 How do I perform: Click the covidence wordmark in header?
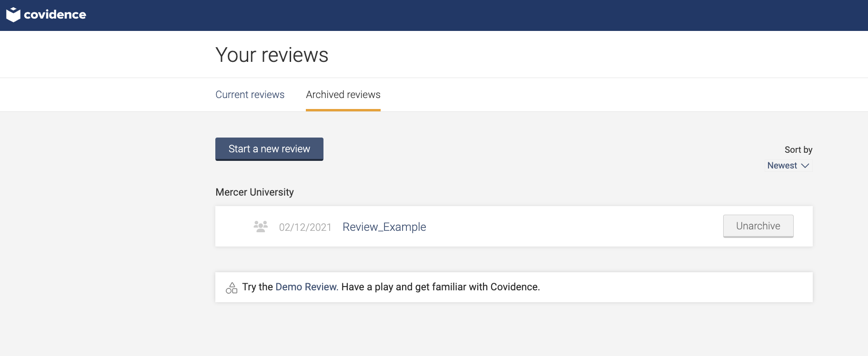click(55, 15)
